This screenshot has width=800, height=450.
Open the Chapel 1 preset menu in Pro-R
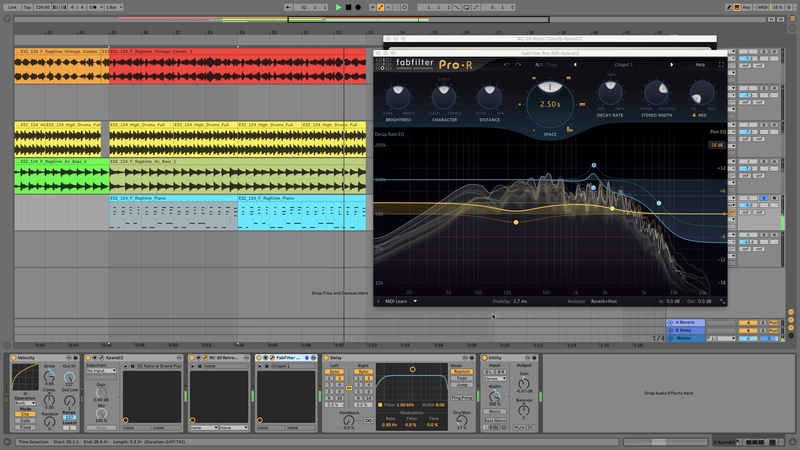623,65
